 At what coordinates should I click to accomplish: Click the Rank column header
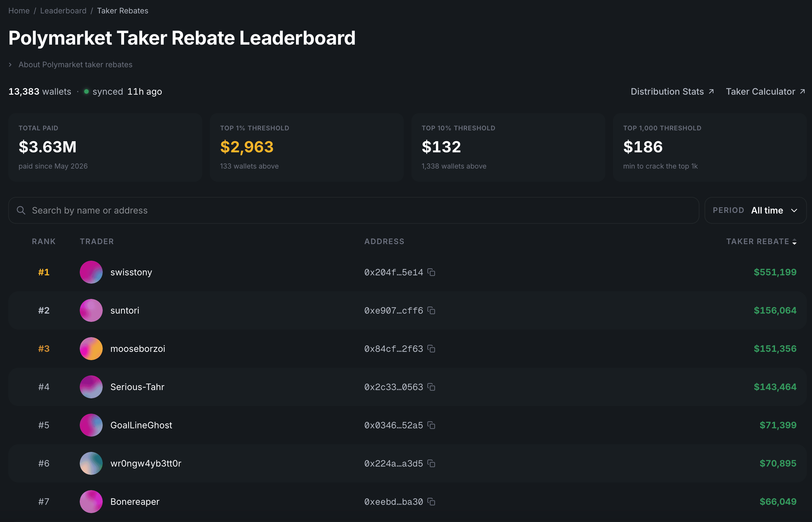point(44,242)
